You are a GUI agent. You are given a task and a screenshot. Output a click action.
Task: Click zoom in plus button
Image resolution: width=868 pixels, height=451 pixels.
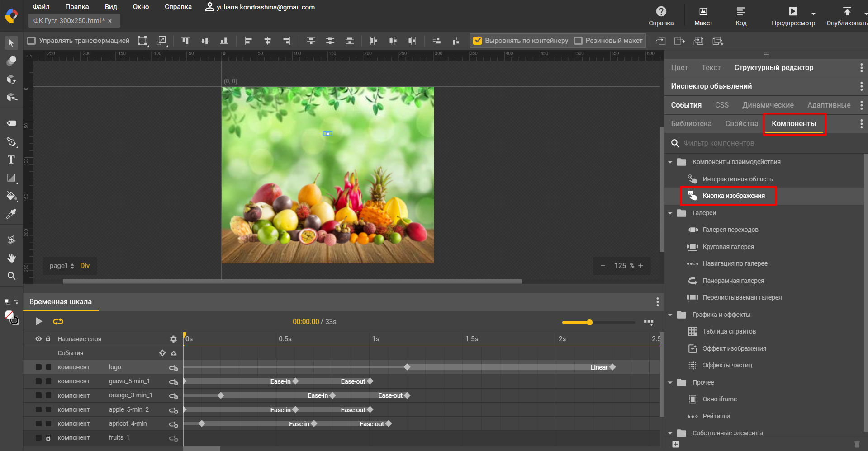coord(640,266)
